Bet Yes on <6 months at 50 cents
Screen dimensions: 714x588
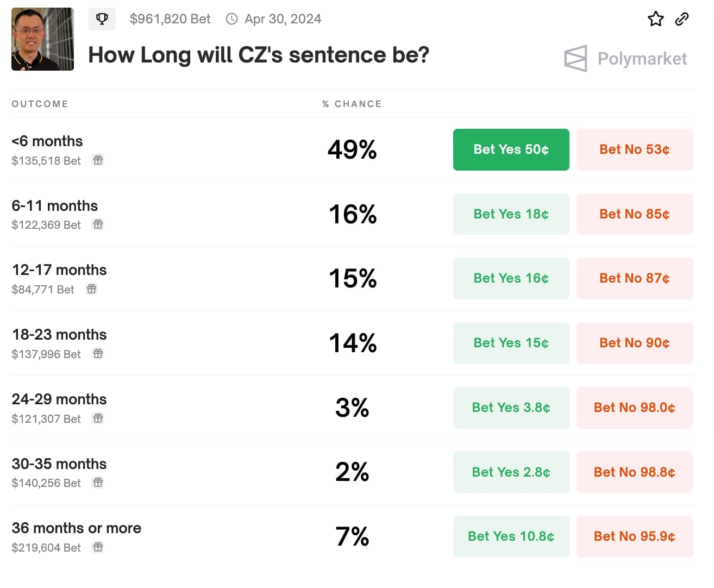[x=511, y=149]
